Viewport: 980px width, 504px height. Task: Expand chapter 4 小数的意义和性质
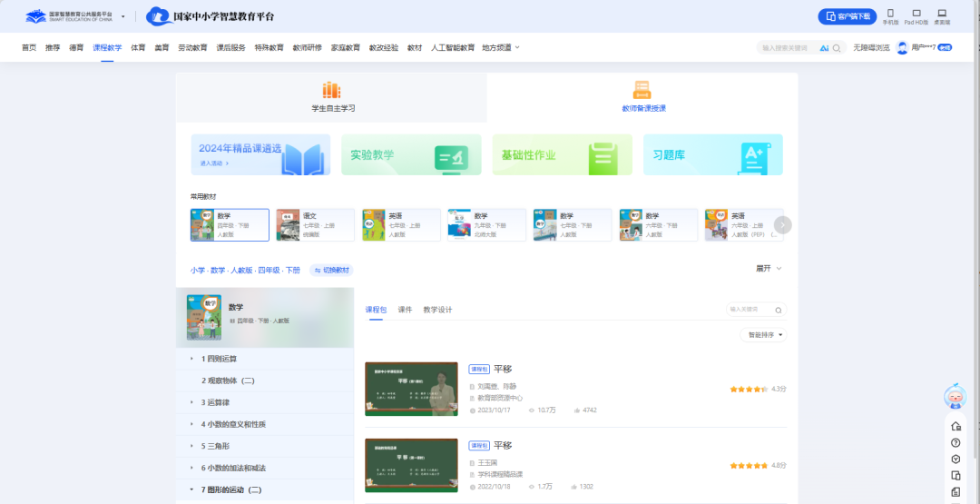[265, 425]
